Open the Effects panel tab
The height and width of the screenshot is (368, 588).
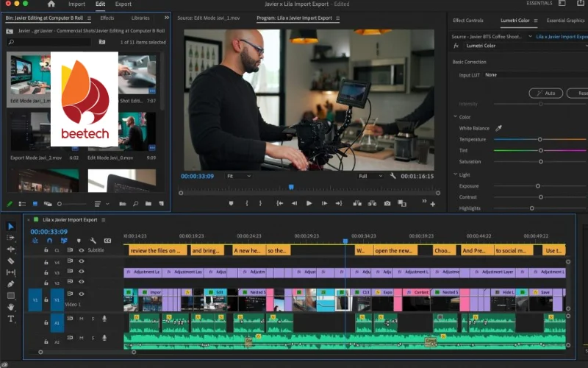point(107,18)
